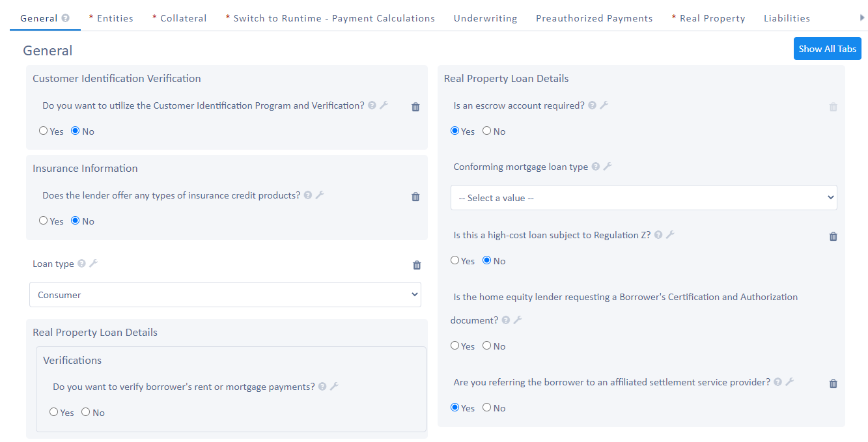Select Yes for Customer Identification Program verification
This screenshot has width=868, height=442.
pos(44,131)
